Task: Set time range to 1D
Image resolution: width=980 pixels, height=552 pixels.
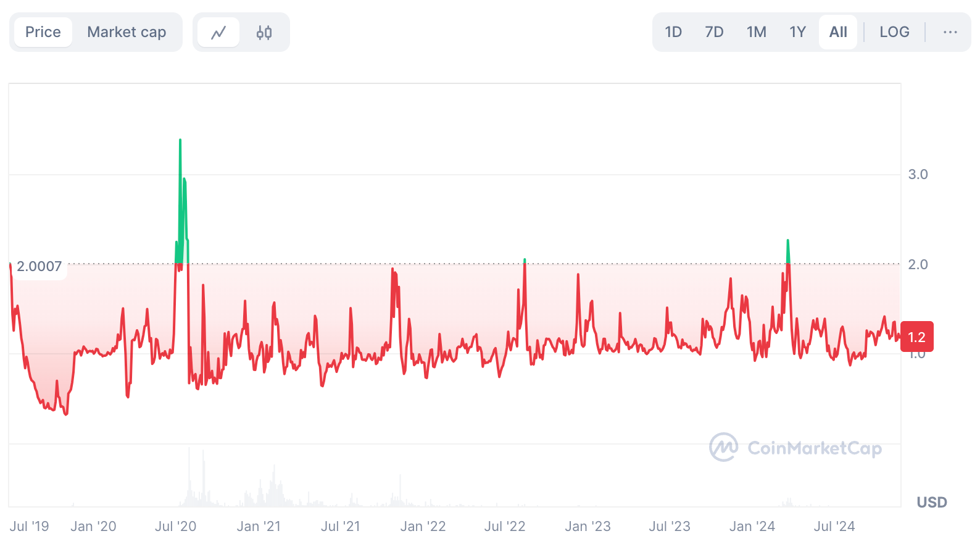Action: click(673, 32)
